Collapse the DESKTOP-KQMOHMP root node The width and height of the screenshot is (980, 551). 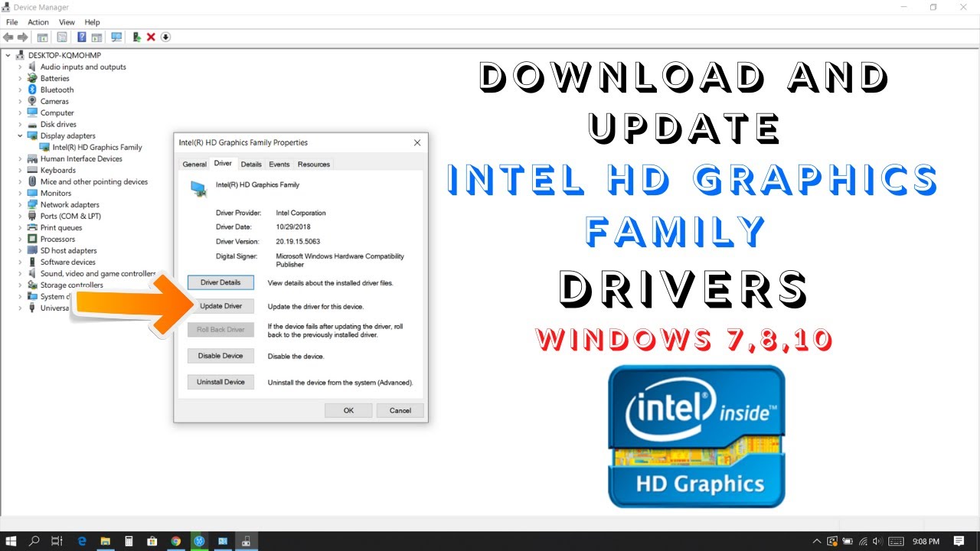pos(8,55)
